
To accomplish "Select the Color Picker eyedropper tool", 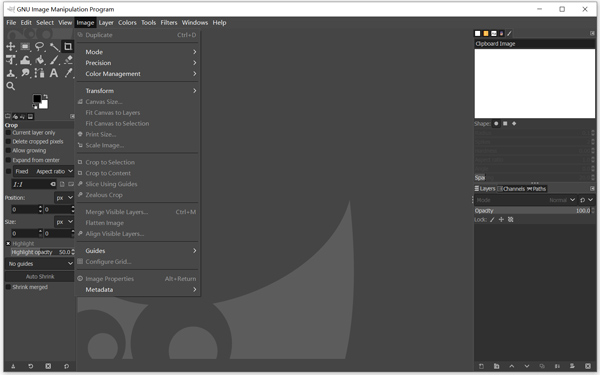I will [68, 73].
